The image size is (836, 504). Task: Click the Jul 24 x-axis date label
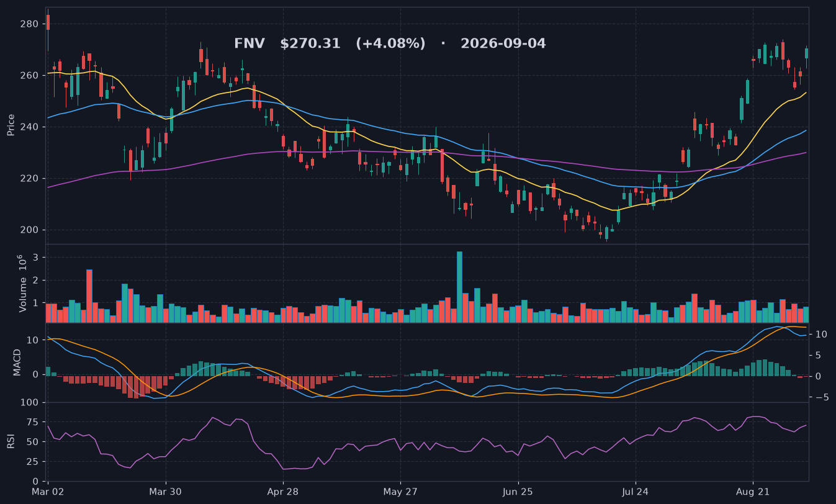[636, 492]
